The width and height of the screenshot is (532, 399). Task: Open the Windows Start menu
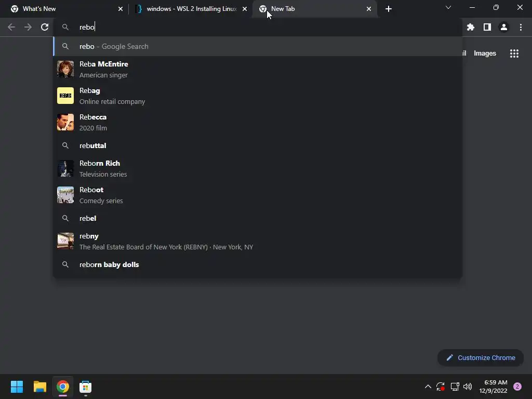pos(17,387)
